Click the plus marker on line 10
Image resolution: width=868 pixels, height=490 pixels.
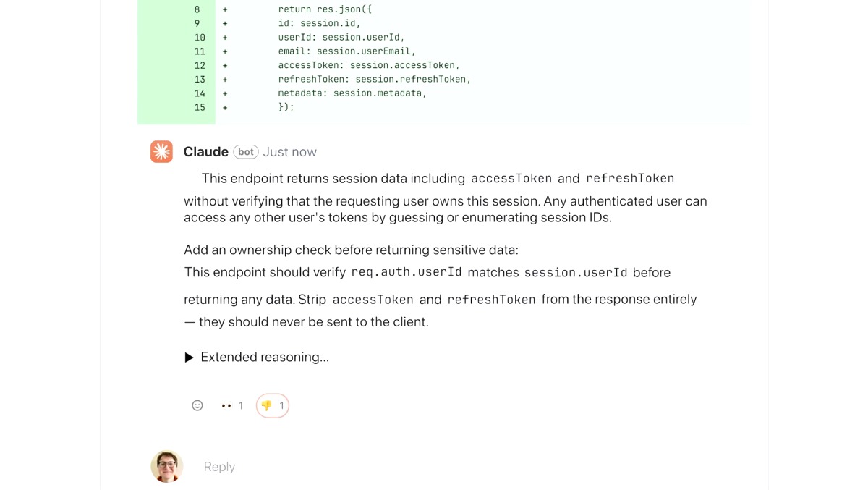225,38
